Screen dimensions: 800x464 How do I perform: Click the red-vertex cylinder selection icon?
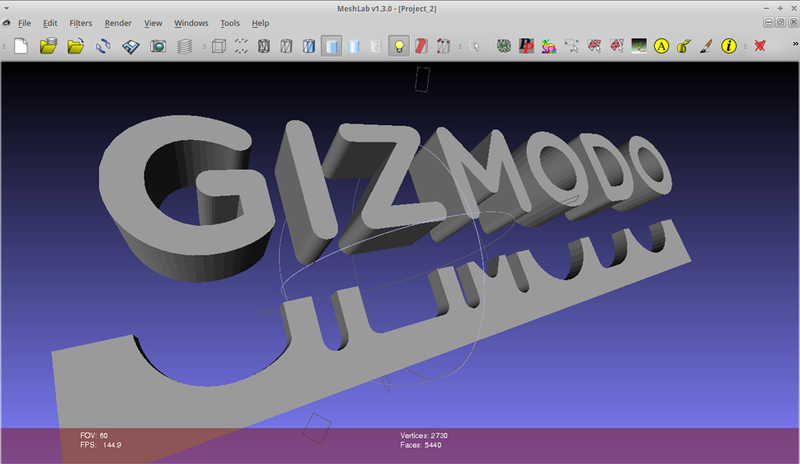pos(443,46)
